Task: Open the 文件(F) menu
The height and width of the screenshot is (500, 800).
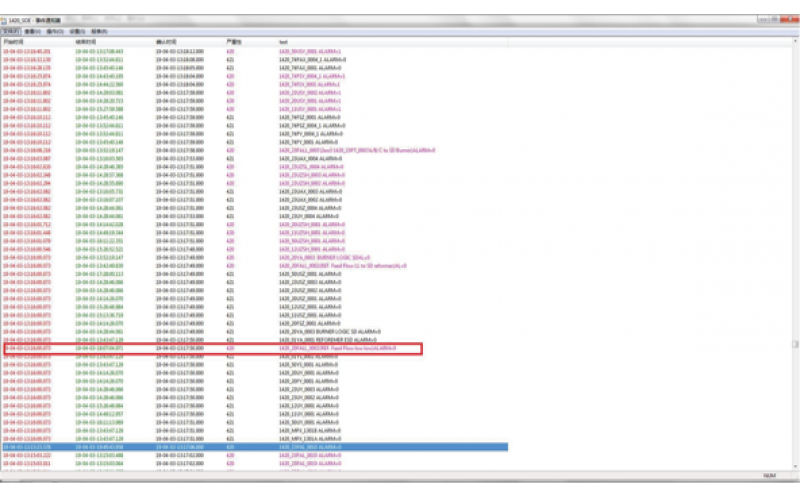Action: (x=12, y=31)
